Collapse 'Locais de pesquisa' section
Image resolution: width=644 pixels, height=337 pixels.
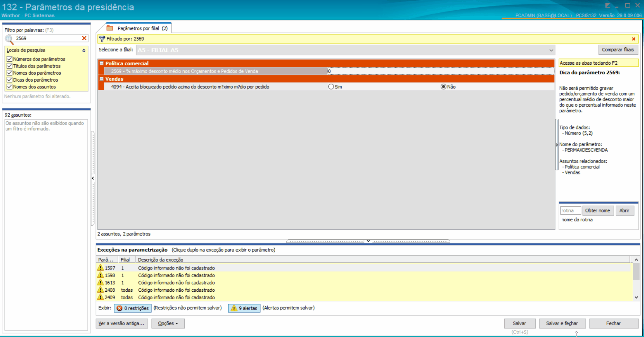point(84,51)
